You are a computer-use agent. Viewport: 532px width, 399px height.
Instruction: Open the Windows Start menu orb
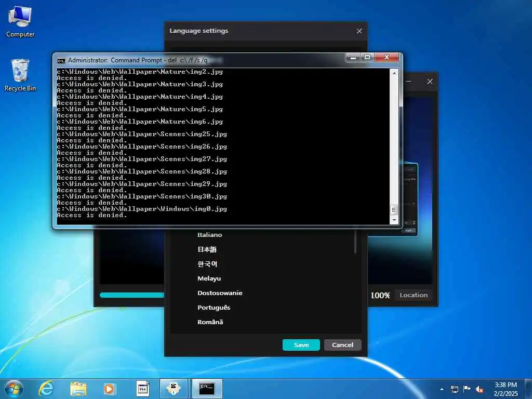pyautogui.click(x=14, y=389)
